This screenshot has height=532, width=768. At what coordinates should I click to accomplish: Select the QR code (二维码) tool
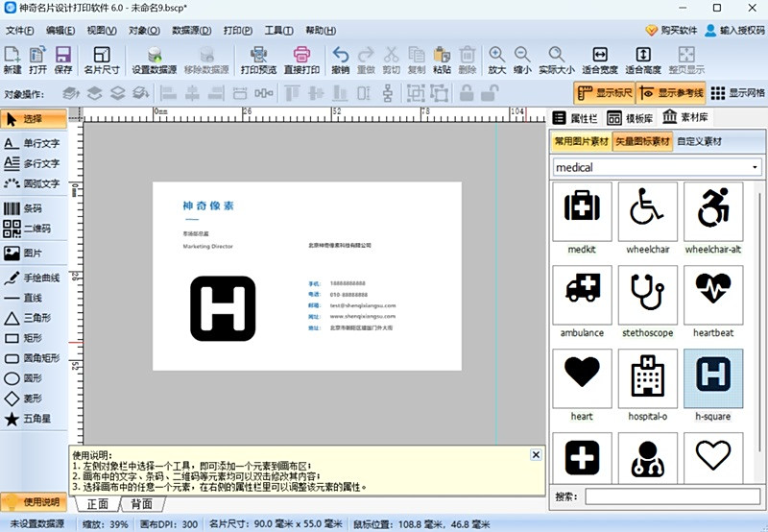(31, 229)
